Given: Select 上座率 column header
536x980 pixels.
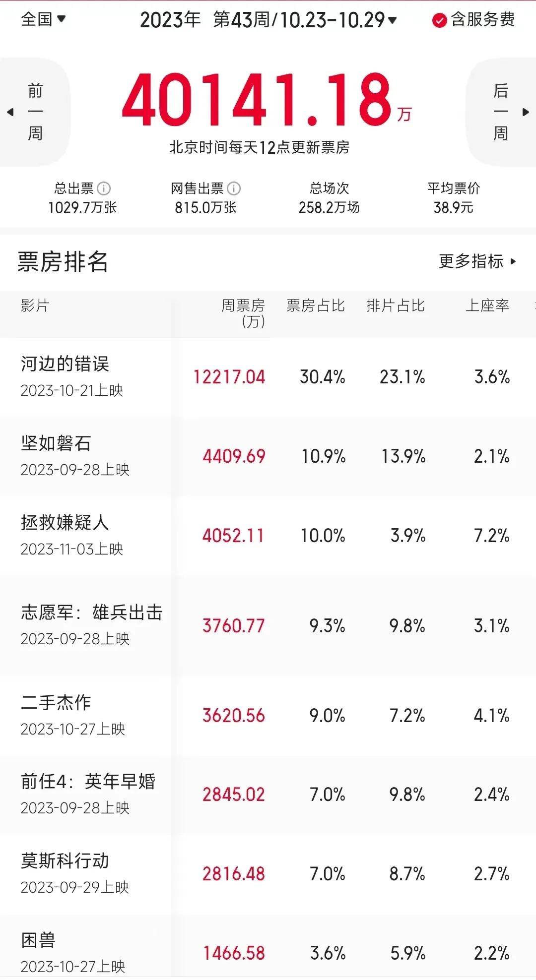Looking at the screenshot, I should pos(487,306).
